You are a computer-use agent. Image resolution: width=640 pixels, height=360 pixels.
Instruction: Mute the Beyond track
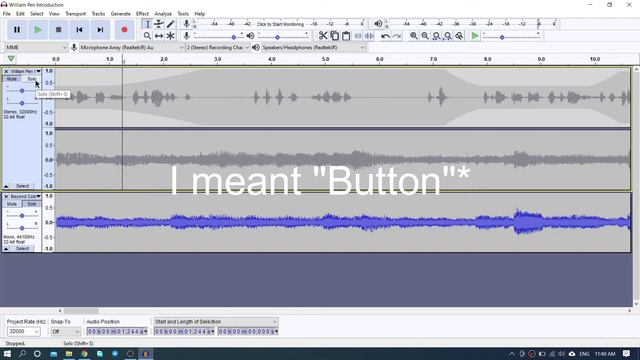[x=12, y=204]
